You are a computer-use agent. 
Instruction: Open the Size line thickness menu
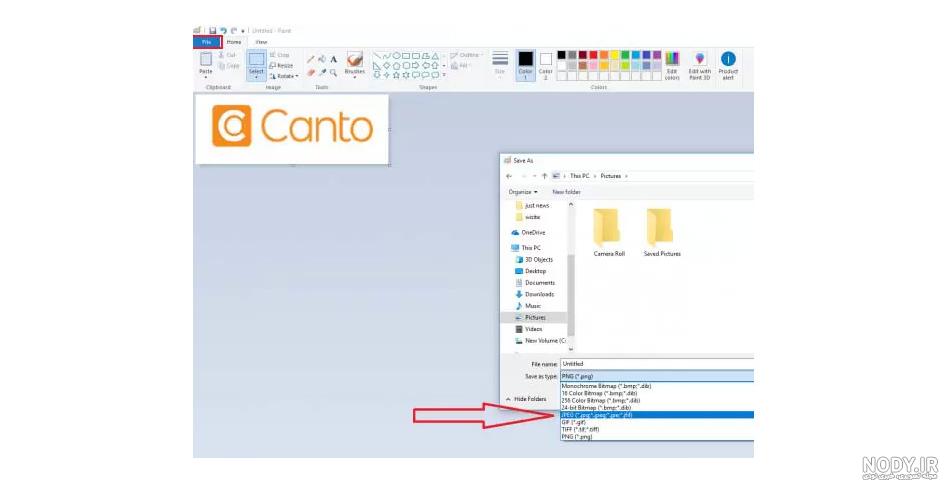(500, 63)
